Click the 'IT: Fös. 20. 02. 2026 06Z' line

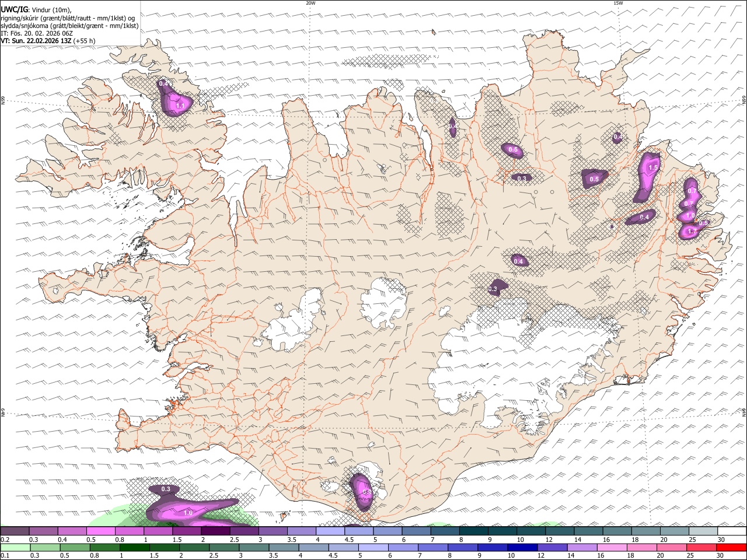[x=37, y=33]
